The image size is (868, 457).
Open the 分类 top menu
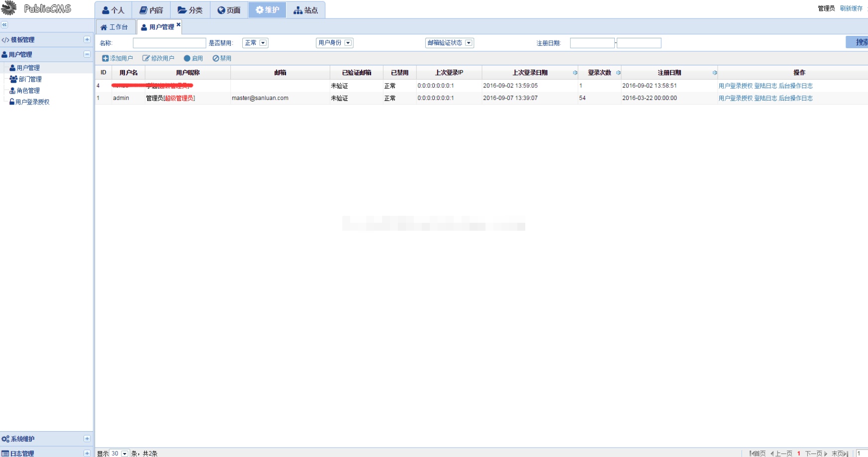[x=190, y=10]
